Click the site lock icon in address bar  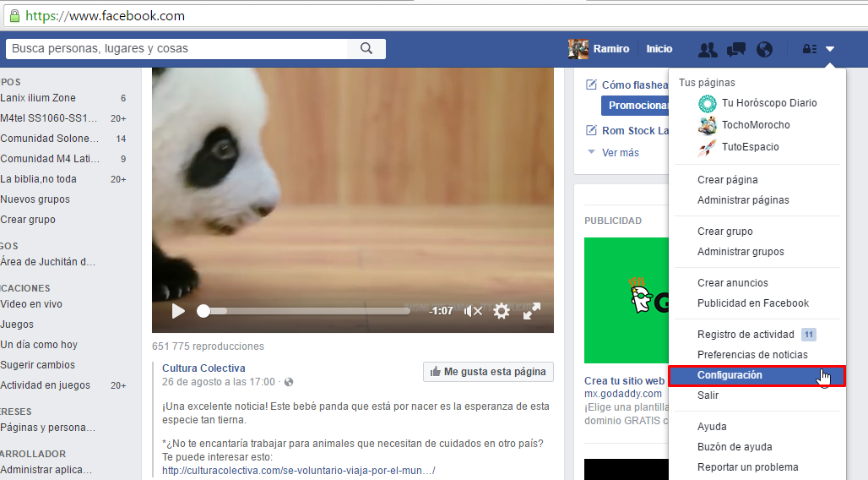point(15,15)
